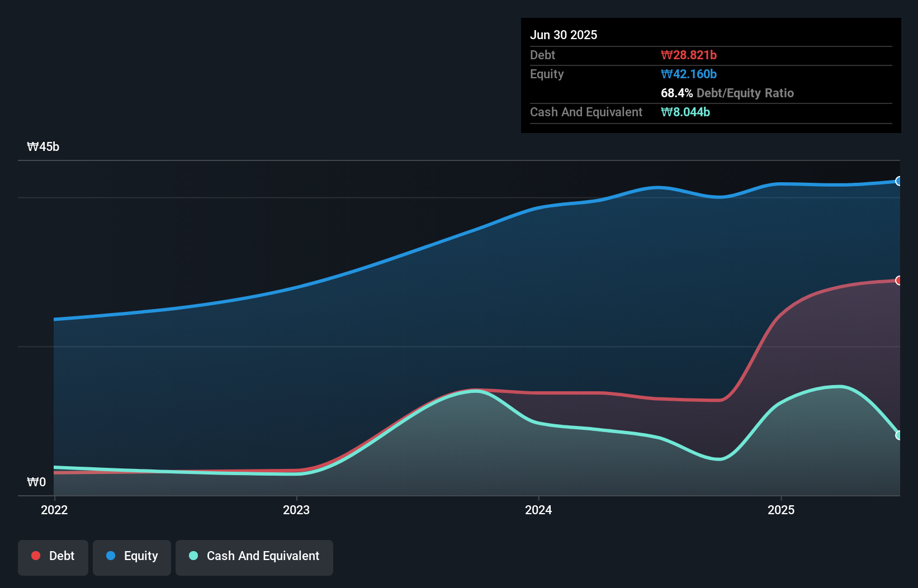Click the ₩42.160b Equity value in the tooltip

coord(688,74)
